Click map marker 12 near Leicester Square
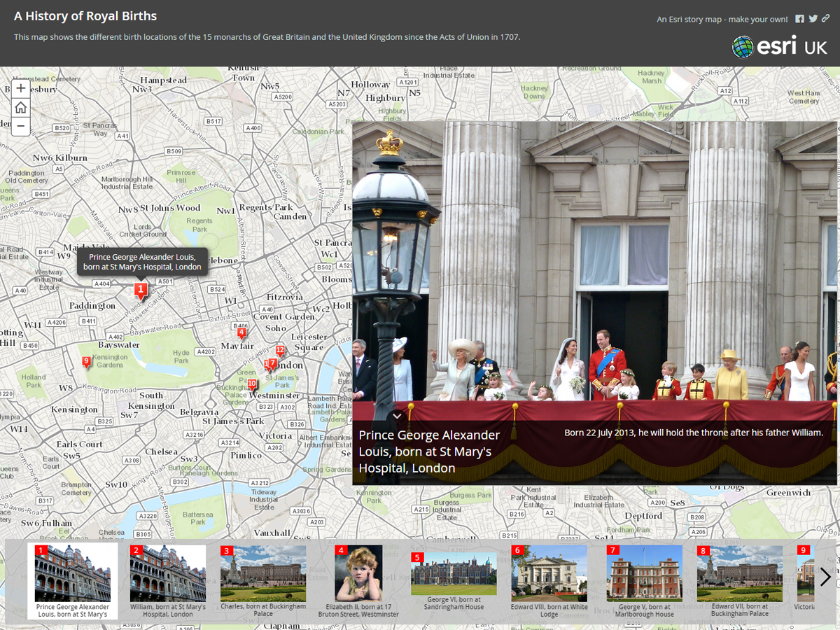The height and width of the screenshot is (630, 840). [x=280, y=350]
